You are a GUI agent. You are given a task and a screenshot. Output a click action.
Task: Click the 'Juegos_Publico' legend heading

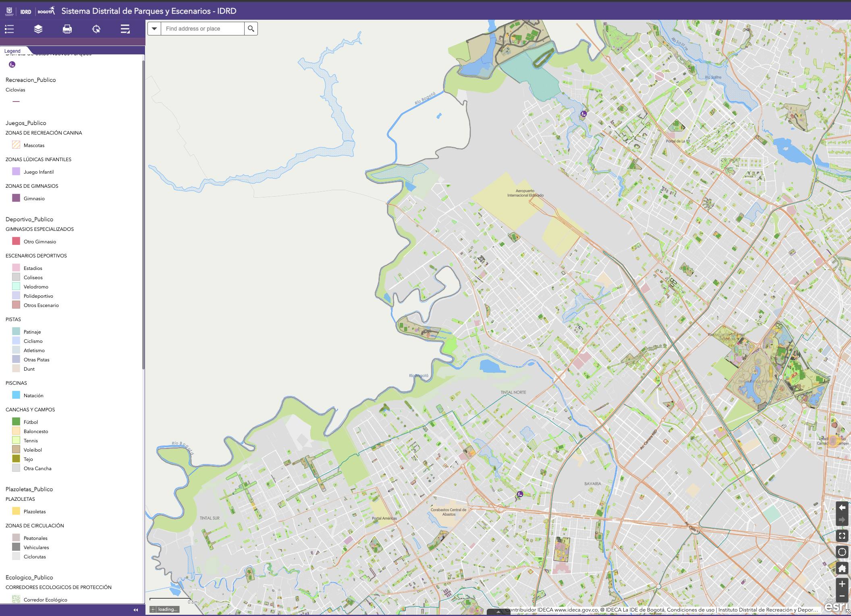click(26, 123)
